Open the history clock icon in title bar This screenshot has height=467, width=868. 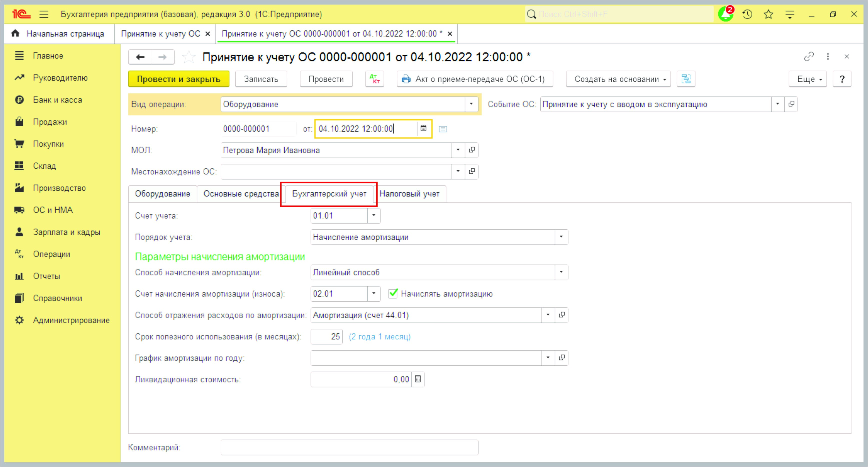click(747, 14)
